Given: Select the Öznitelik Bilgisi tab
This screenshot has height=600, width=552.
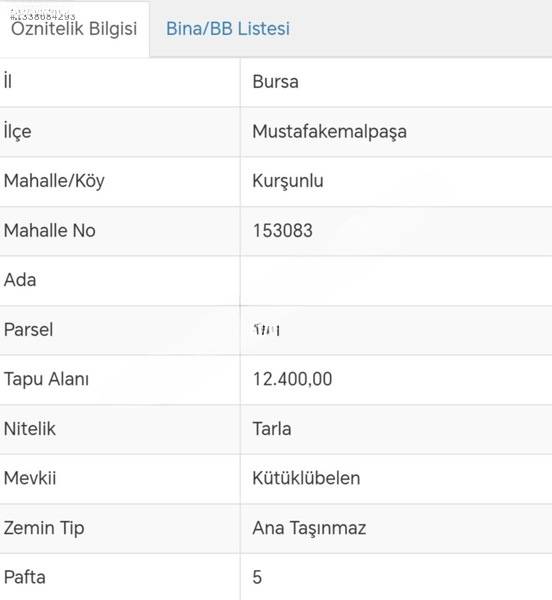Looking at the screenshot, I should coord(74,29).
